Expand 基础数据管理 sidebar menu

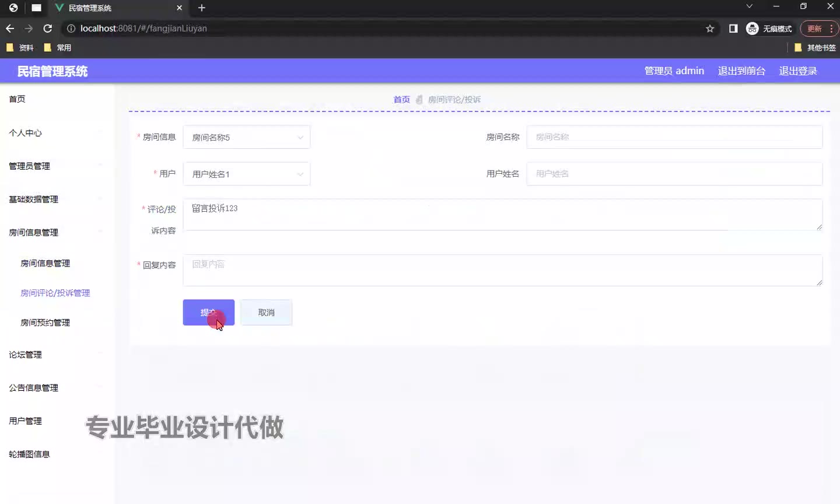pos(34,199)
